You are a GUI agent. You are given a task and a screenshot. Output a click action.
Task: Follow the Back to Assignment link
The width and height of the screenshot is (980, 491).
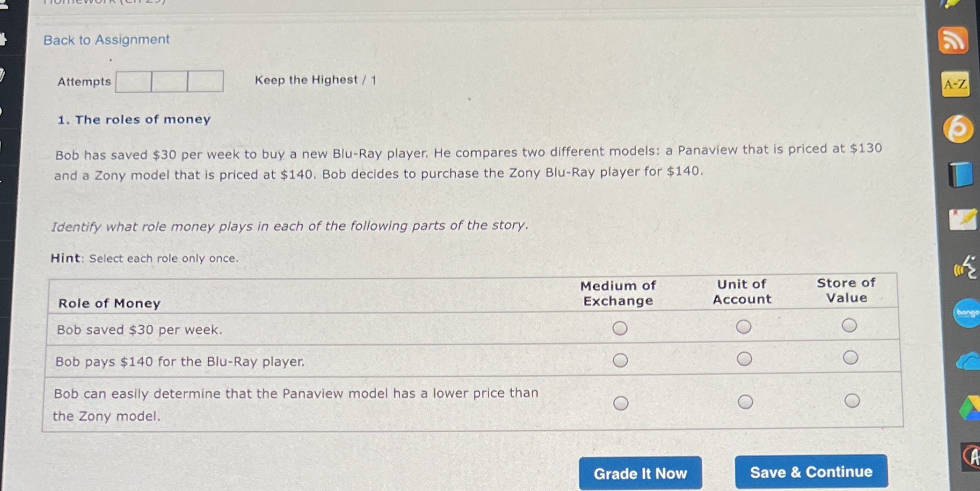pos(106,39)
